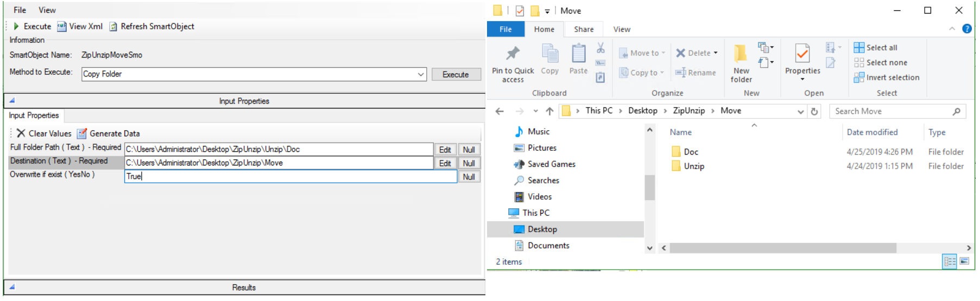Click Generate Data icon
980x301 pixels.
[82, 133]
